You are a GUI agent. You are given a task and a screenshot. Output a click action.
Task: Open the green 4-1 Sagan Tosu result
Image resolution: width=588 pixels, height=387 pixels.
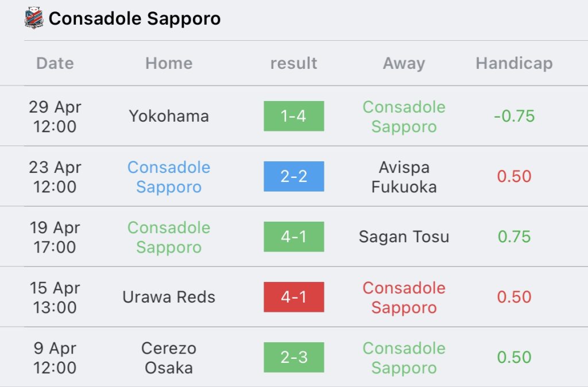293,237
